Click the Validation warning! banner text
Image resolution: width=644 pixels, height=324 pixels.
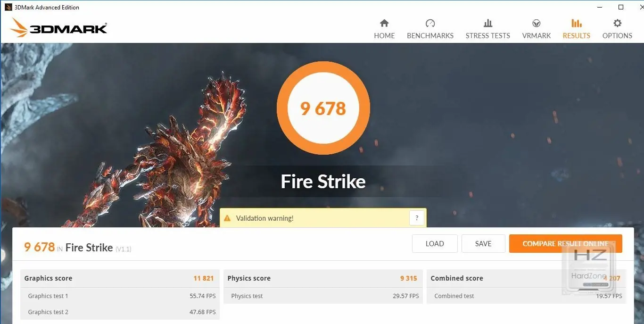tap(264, 218)
